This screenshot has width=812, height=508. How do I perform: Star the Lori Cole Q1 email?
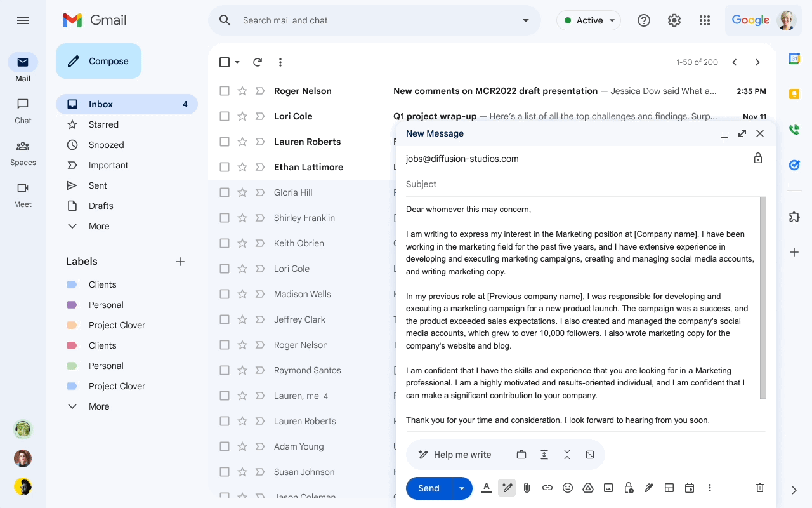coord(242,116)
